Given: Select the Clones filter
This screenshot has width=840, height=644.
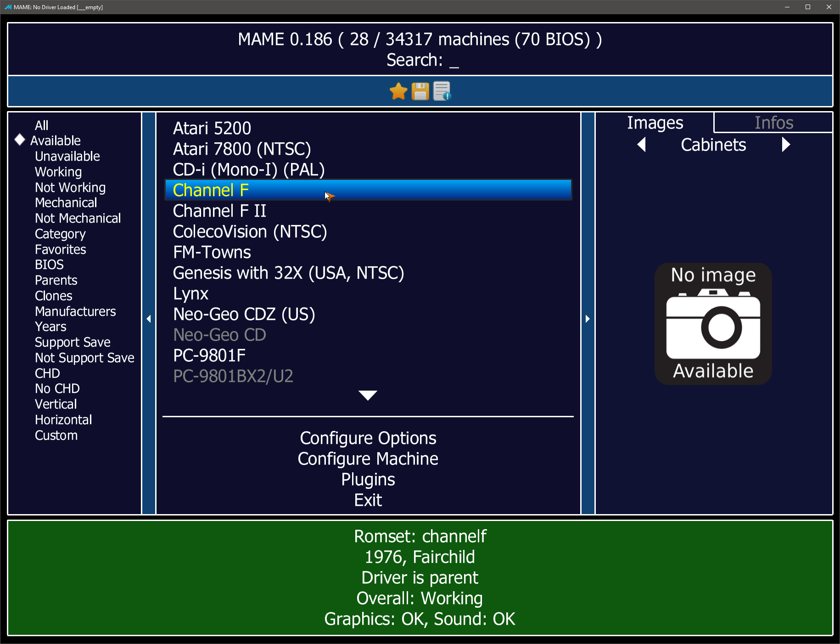Looking at the screenshot, I should coord(54,296).
